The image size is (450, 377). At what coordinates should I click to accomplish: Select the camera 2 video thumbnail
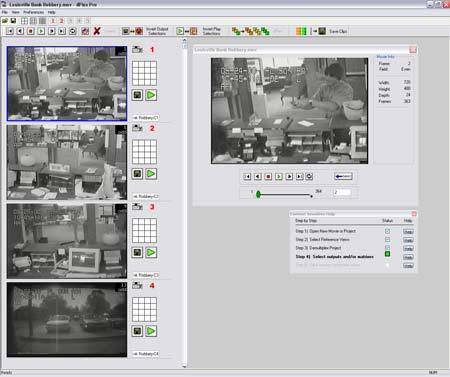click(x=67, y=162)
